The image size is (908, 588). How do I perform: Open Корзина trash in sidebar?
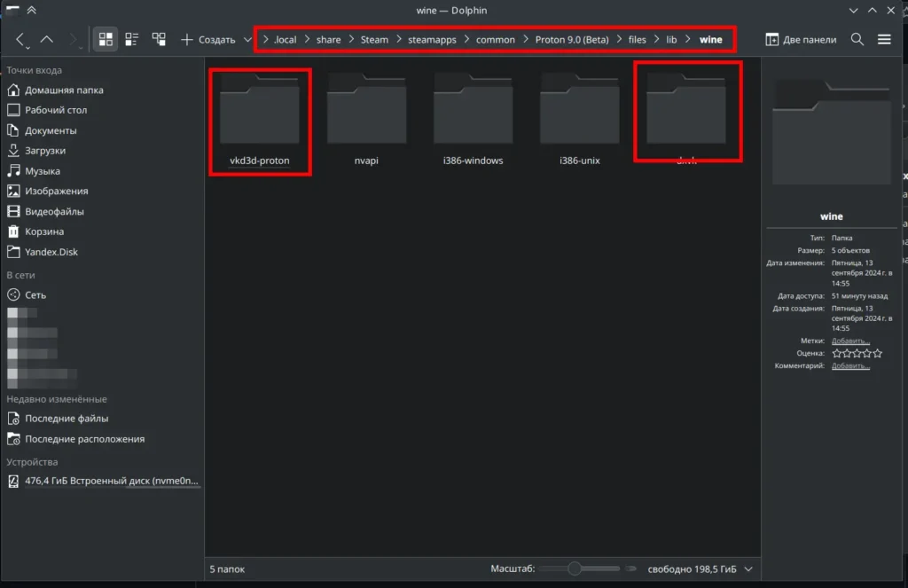pyautogui.click(x=103, y=231)
